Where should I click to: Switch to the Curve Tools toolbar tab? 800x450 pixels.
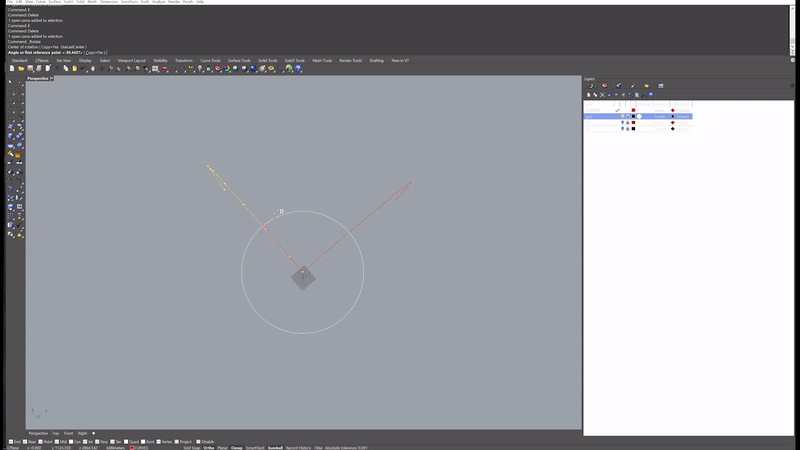[x=210, y=61]
